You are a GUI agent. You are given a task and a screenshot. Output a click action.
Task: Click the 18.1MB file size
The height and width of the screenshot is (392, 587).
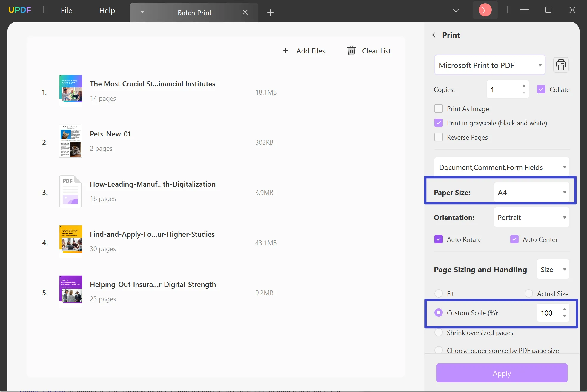tap(266, 92)
